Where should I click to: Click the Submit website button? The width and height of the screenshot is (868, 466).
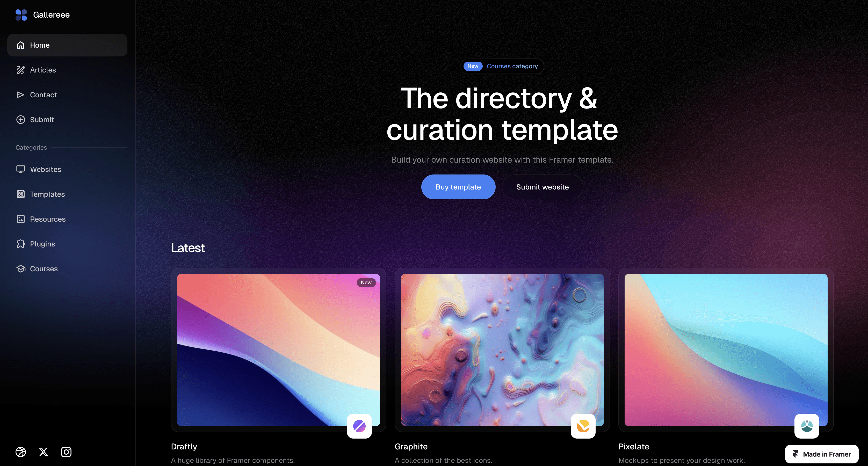[542, 186]
